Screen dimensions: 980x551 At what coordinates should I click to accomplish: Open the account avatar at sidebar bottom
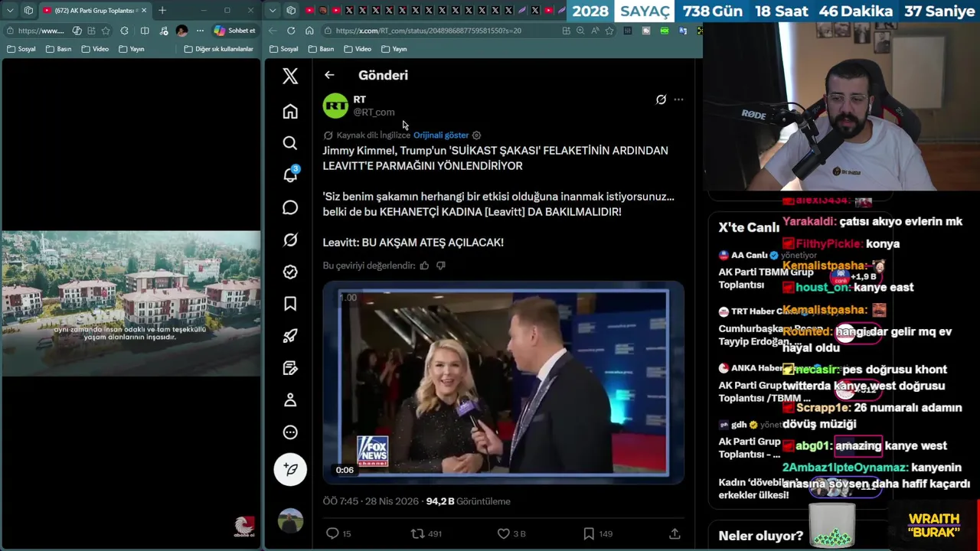tap(290, 520)
